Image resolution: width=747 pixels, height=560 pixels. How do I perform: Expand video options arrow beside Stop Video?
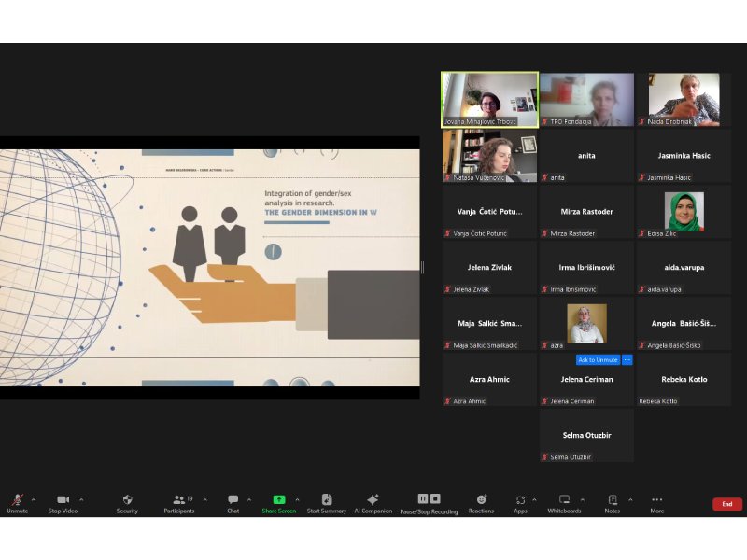[81, 499]
